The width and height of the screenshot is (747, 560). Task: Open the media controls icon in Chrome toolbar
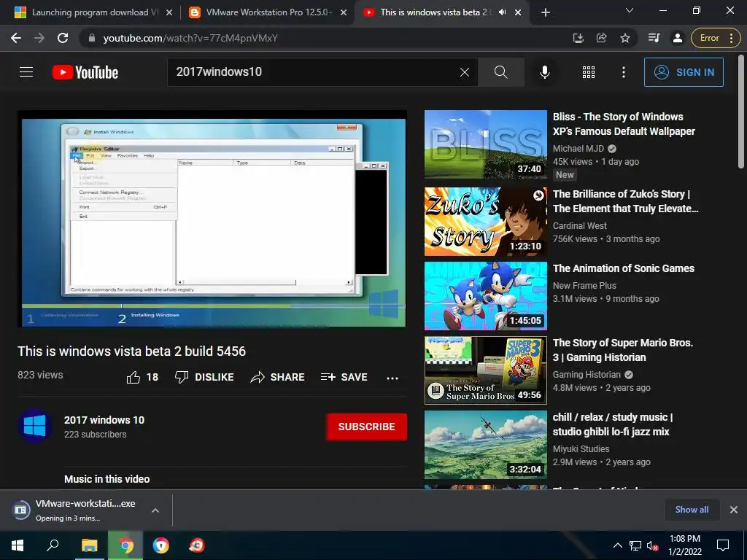[654, 38]
